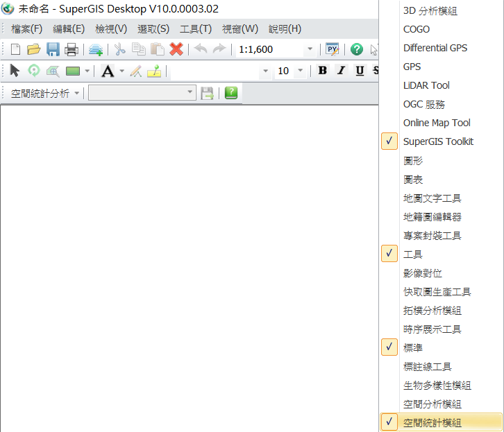Expand the text tool A dropdown arrow
The image size is (504, 432).
click(121, 71)
